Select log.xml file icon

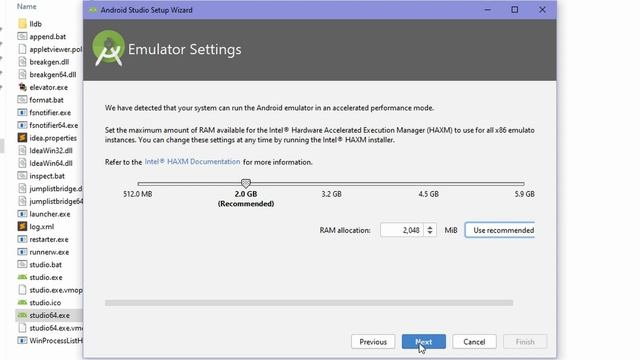pos(22,227)
